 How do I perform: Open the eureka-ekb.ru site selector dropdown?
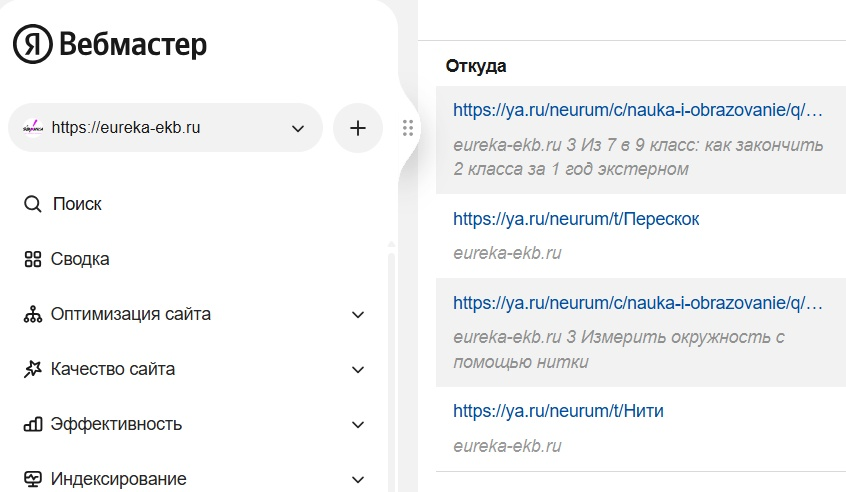pyautogui.click(x=165, y=128)
